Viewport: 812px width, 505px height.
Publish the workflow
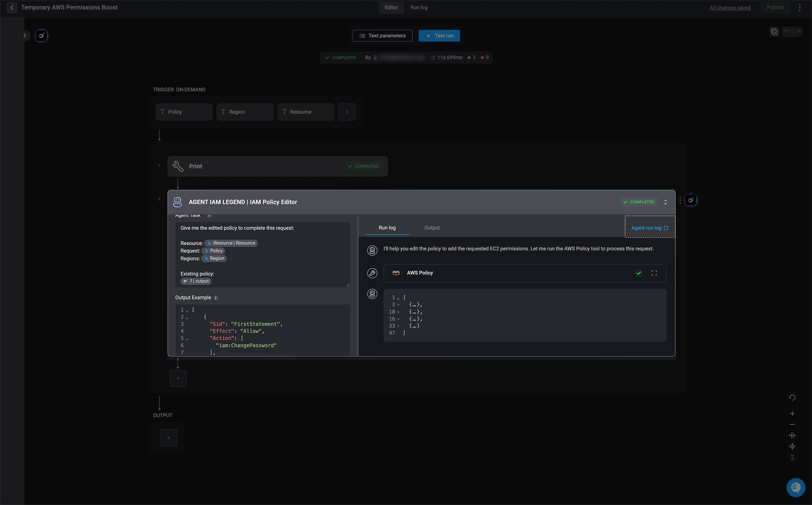(x=775, y=8)
